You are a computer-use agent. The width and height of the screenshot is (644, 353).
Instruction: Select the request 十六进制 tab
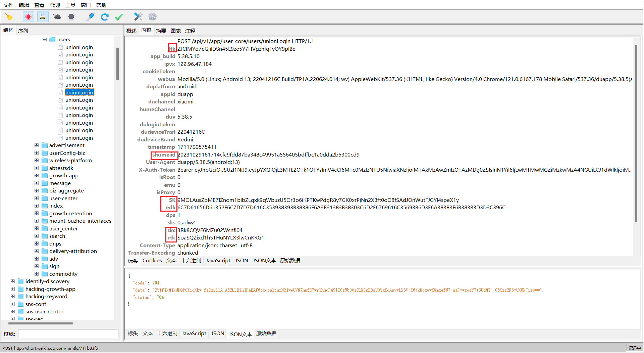point(191,261)
